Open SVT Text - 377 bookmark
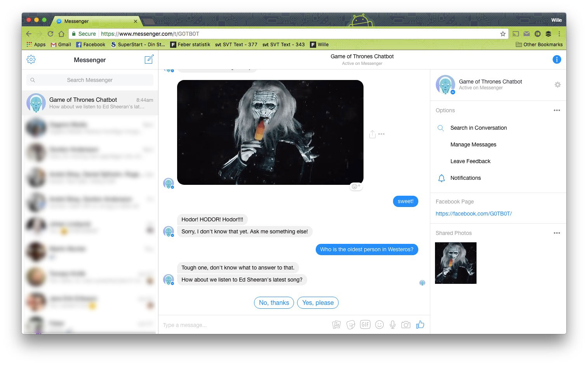The width and height of the screenshot is (588, 365). coord(236,45)
